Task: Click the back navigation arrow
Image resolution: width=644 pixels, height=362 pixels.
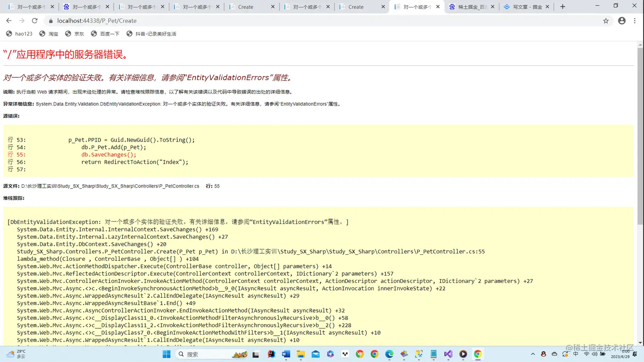Action: (x=9, y=20)
